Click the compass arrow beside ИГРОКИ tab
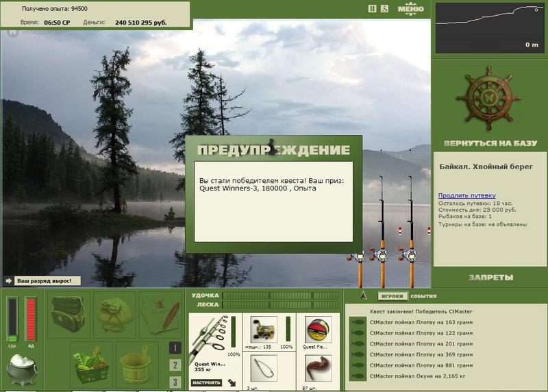Image resolution: width=548 pixels, height=392 pixels. pos(364,296)
